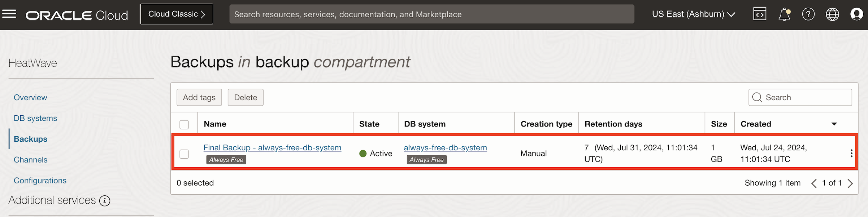Screen dimensions: 868x217
Task: Click the Add tags button
Action: [199, 97]
